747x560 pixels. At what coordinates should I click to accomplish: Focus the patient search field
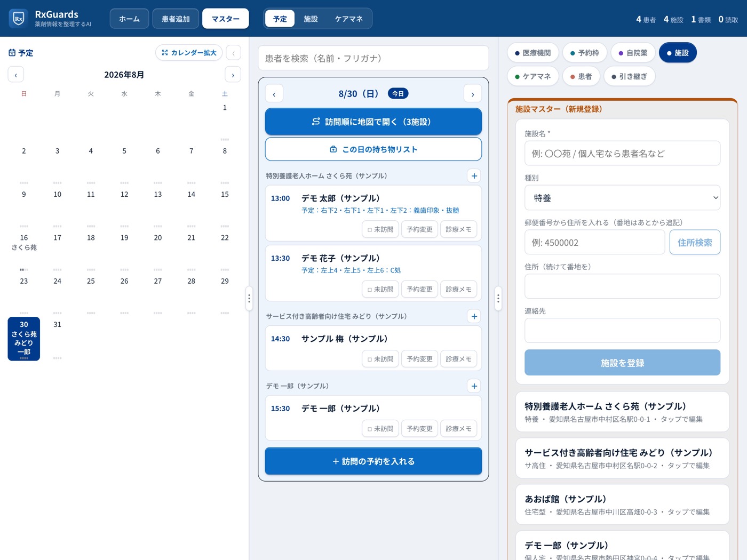373,58
